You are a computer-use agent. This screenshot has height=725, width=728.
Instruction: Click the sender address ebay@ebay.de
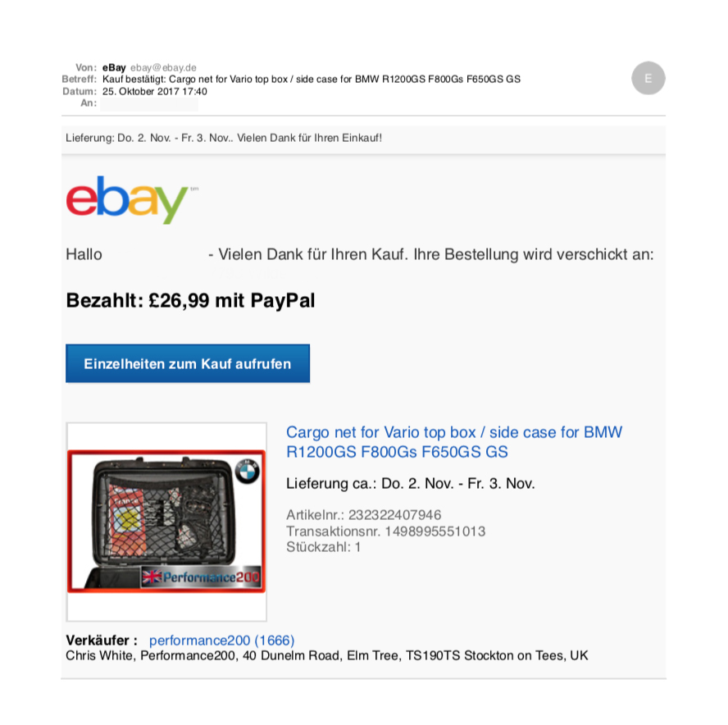163,68
